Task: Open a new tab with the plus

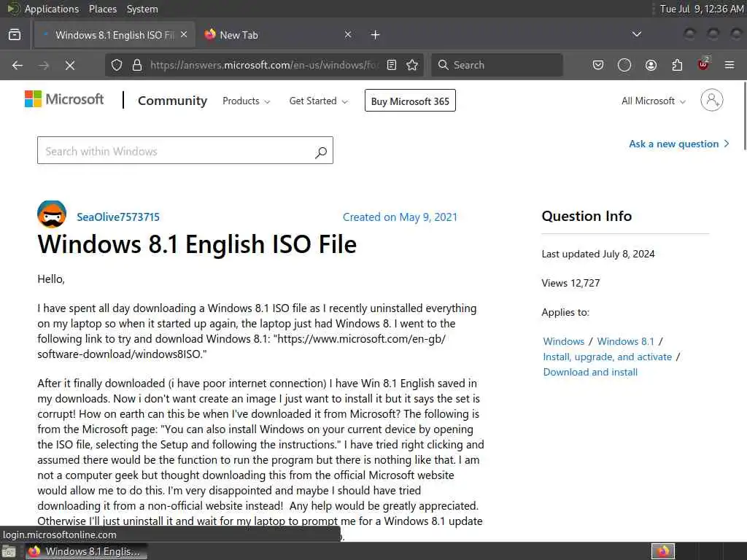Action: tap(376, 35)
